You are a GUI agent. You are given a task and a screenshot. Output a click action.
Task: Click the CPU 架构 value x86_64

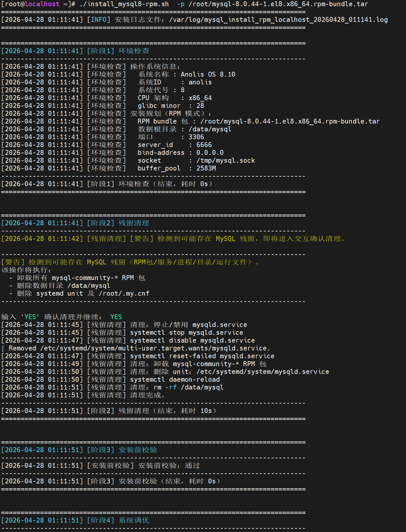point(200,98)
